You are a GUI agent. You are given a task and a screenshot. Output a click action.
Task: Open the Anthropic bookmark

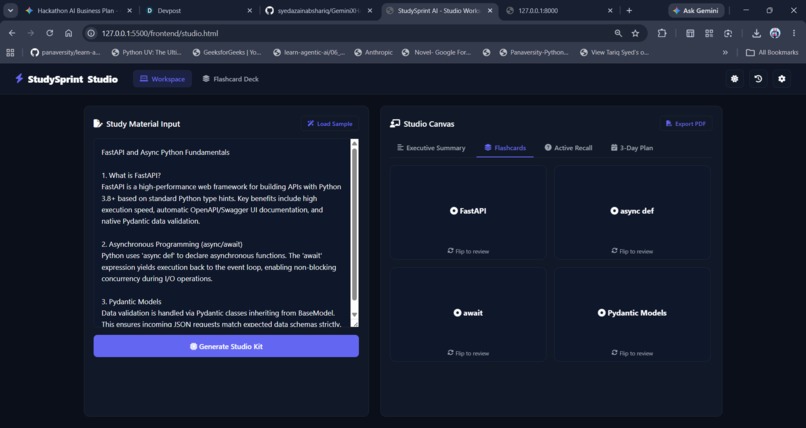point(374,52)
